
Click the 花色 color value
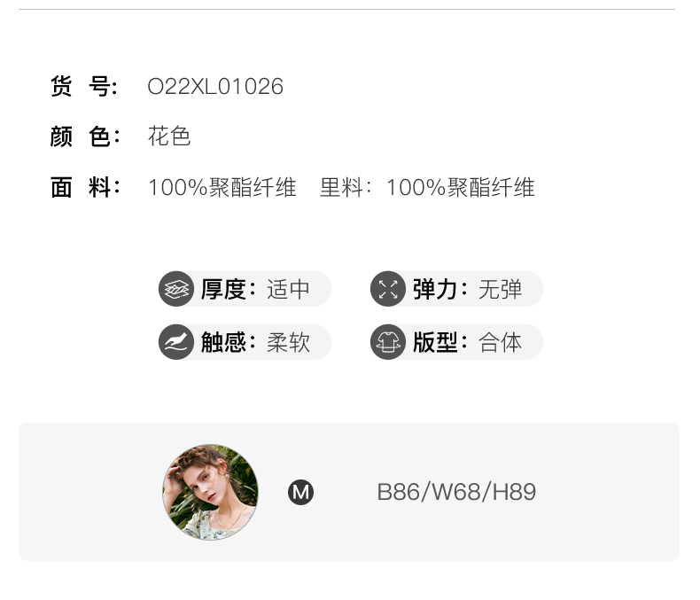coord(169,136)
